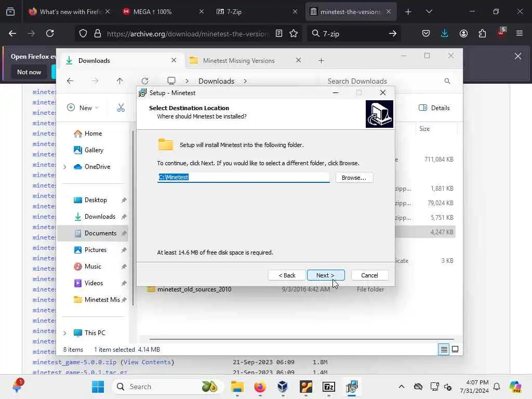Cancel the Minetest setup
532x399 pixels.
369,275
